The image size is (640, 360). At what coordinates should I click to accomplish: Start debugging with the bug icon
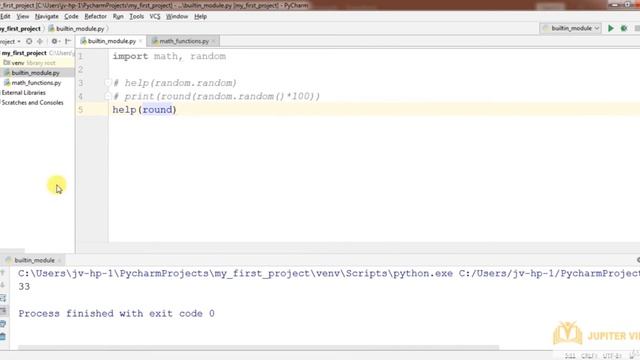pyautogui.click(x=624, y=28)
